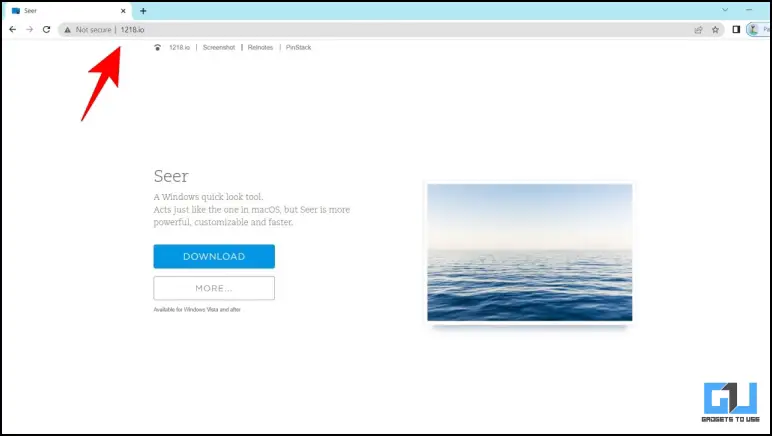Open the 1218.io navigation link
772x436 pixels.
coord(179,47)
